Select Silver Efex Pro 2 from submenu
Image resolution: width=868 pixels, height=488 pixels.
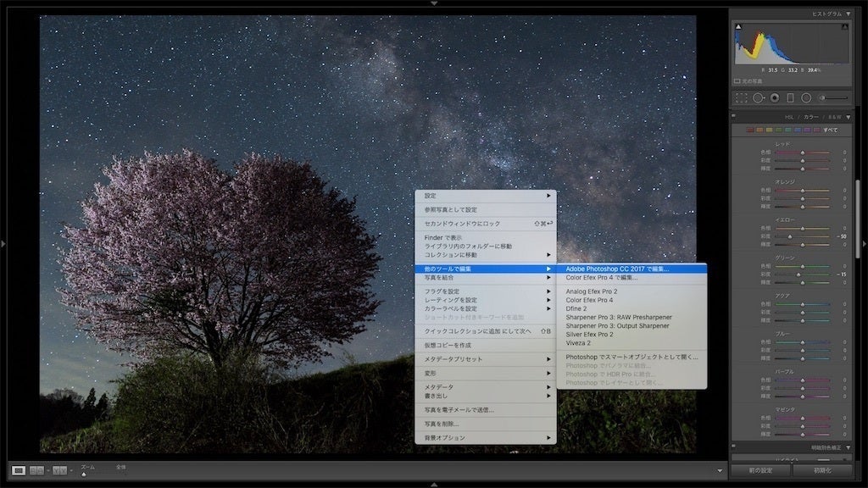590,335
